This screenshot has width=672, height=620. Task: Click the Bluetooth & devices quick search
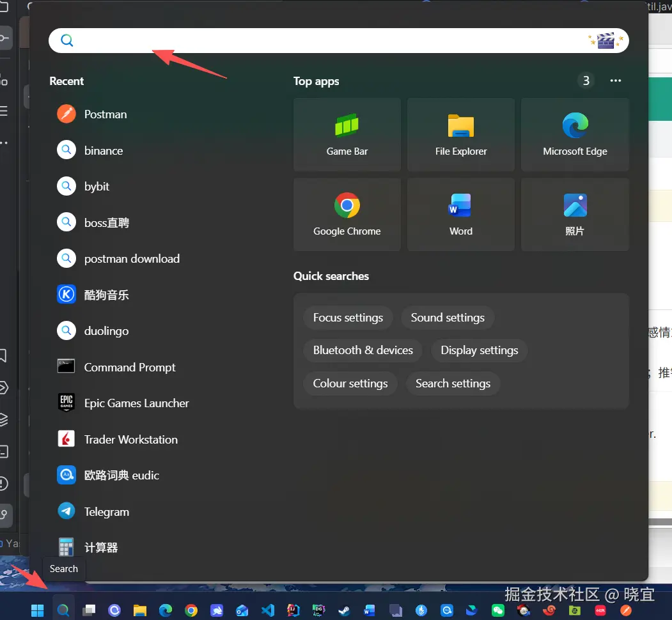[363, 350]
